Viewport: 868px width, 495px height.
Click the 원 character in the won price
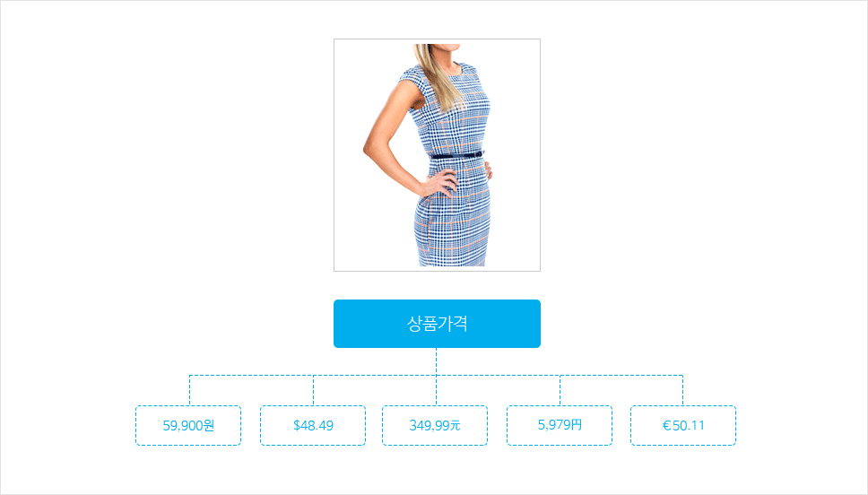pyautogui.click(x=209, y=425)
